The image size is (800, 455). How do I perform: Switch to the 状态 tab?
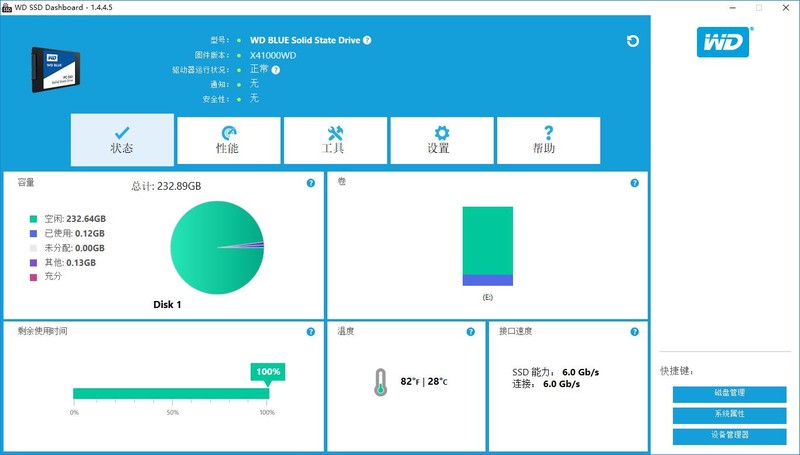point(122,140)
